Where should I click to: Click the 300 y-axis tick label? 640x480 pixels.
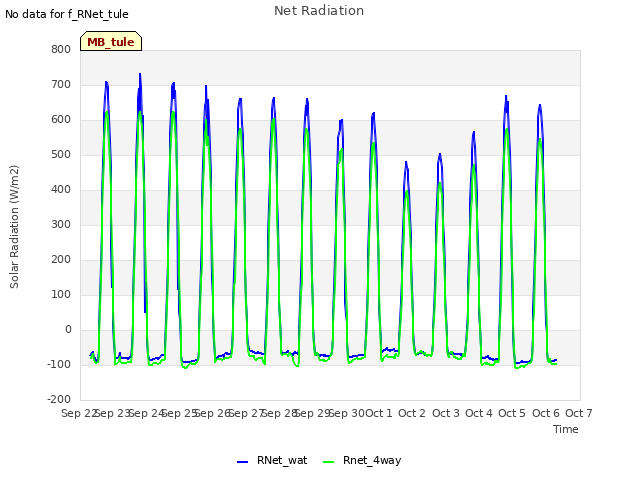(x=61, y=224)
